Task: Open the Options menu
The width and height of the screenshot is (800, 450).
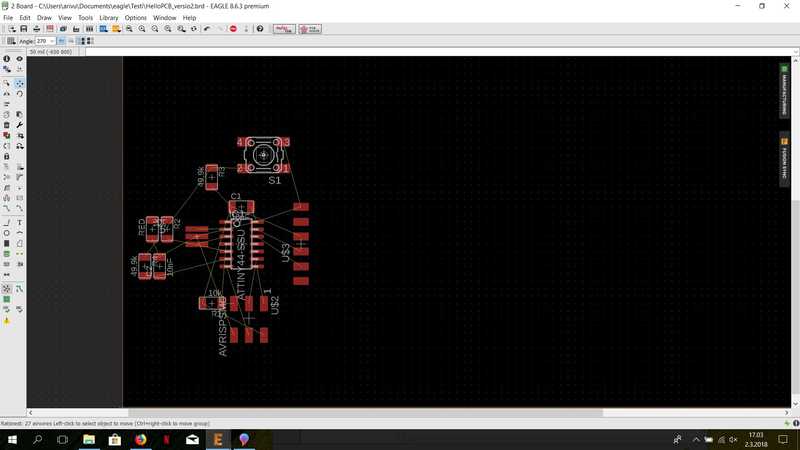Action: [x=136, y=18]
